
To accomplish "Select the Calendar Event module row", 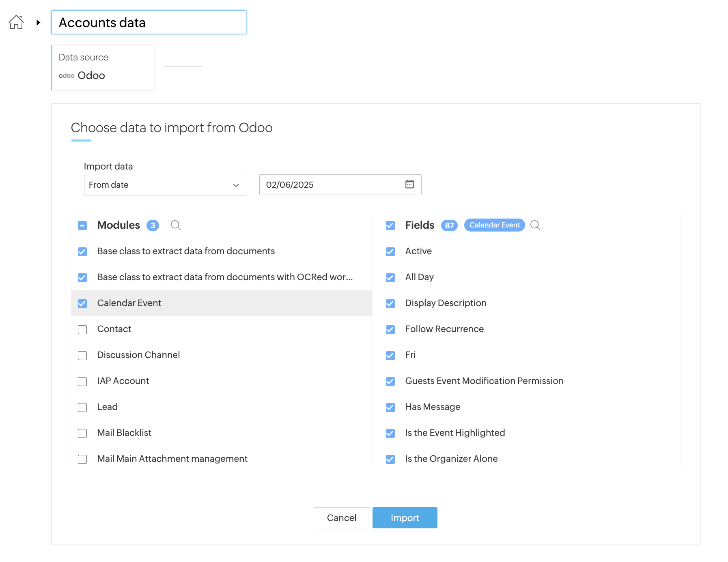I will [x=221, y=303].
